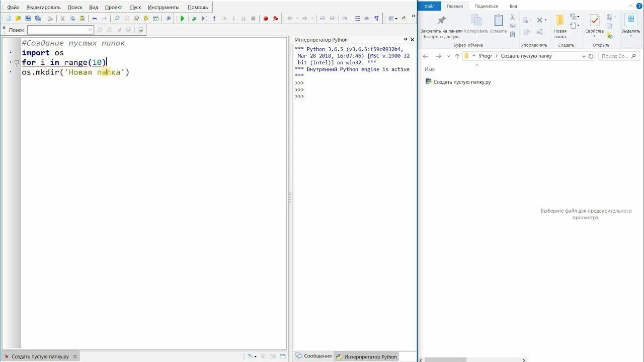Close the Создать пустую папку.py editor tab
The image size is (644, 362).
click(x=75, y=356)
